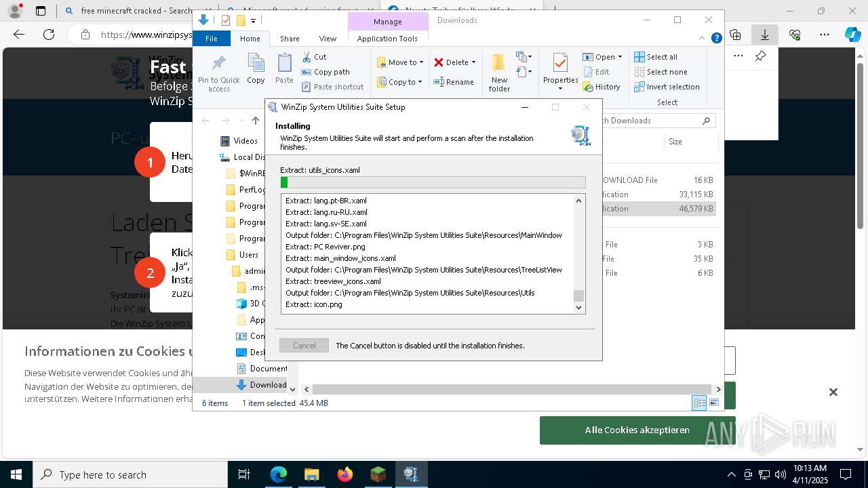Click Select none in ribbon
This screenshot has width=868, height=488.
coord(660,72)
